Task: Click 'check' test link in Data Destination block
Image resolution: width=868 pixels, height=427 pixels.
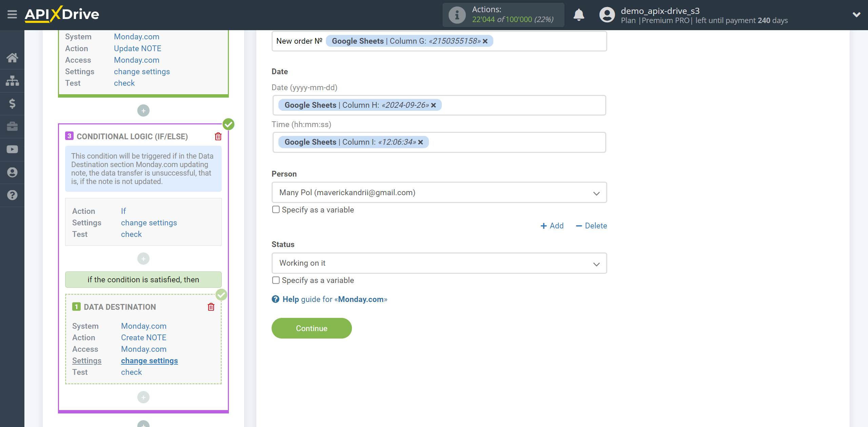Action: click(x=131, y=372)
